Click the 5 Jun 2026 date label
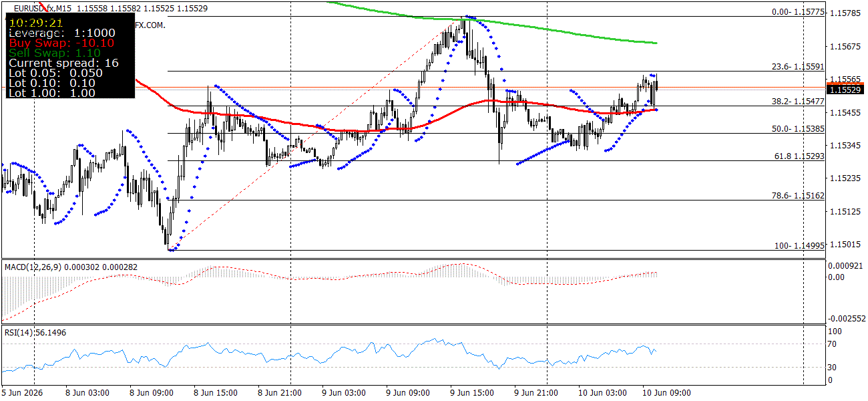The image size is (868, 401). 21,392
